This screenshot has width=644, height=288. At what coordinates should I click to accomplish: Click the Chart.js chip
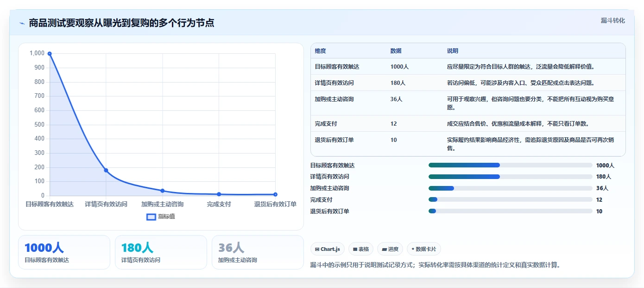click(x=328, y=249)
